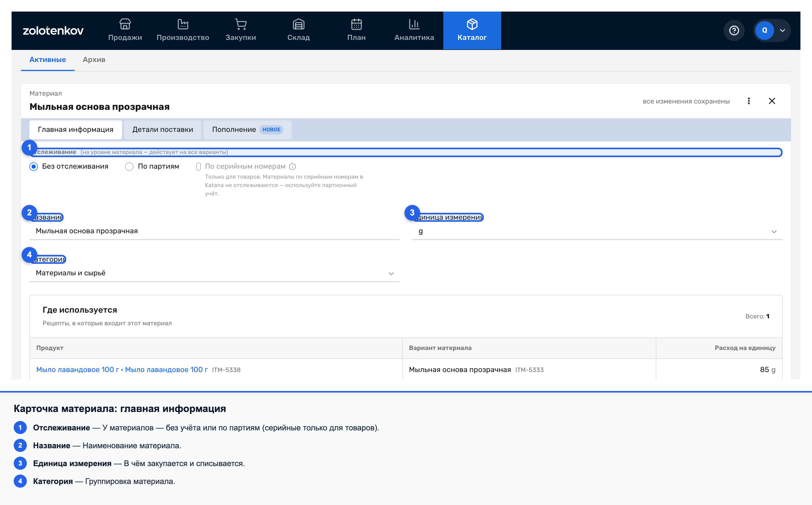Image resolution: width=812 pixels, height=505 pixels.
Task: Click material title Мыльная основа прозрачная
Action: tap(100, 107)
